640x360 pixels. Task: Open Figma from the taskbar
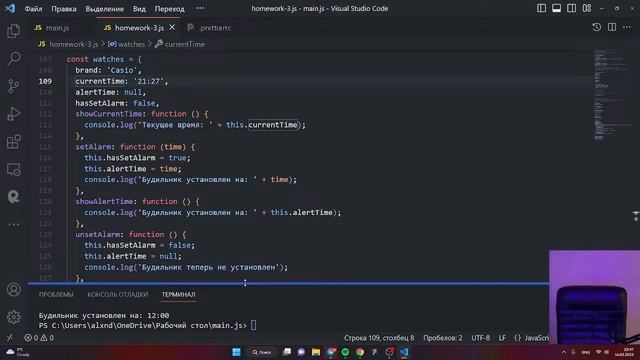(x=374, y=352)
